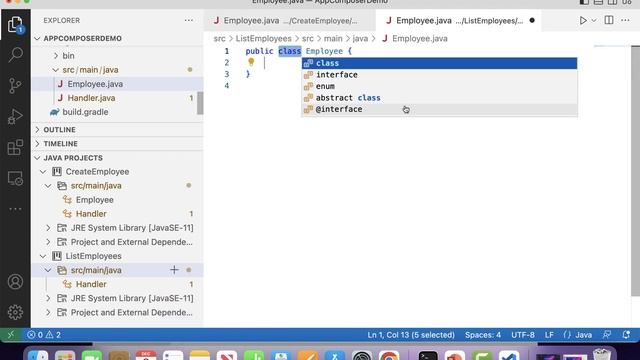Click the main breadcrumb segment
This screenshot has height=360, width=640.
click(x=333, y=38)
